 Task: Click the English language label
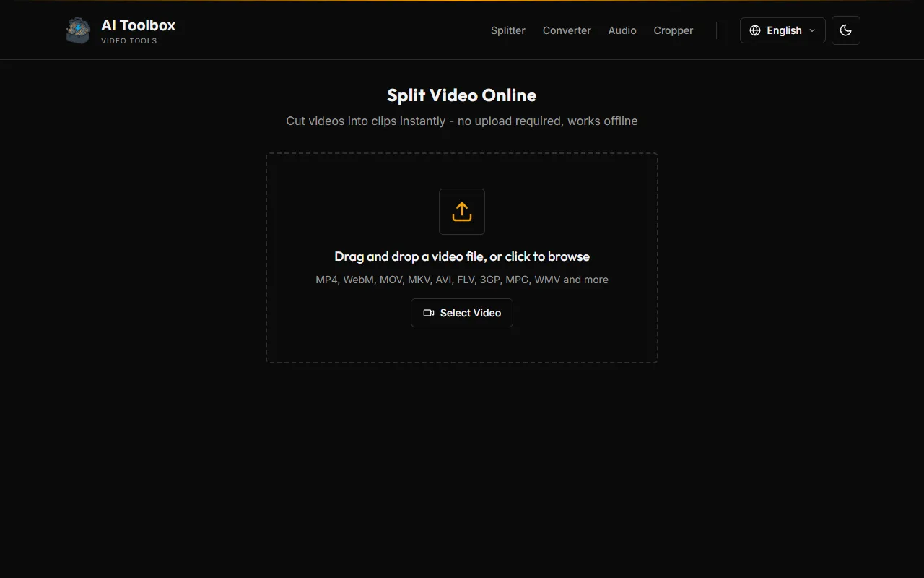pos(784,30)
